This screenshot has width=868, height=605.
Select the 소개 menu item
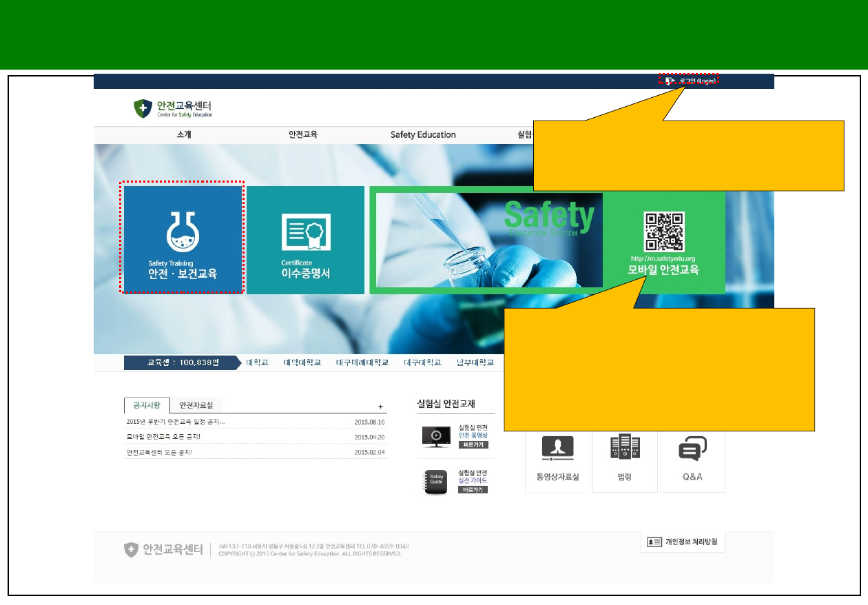184,135
